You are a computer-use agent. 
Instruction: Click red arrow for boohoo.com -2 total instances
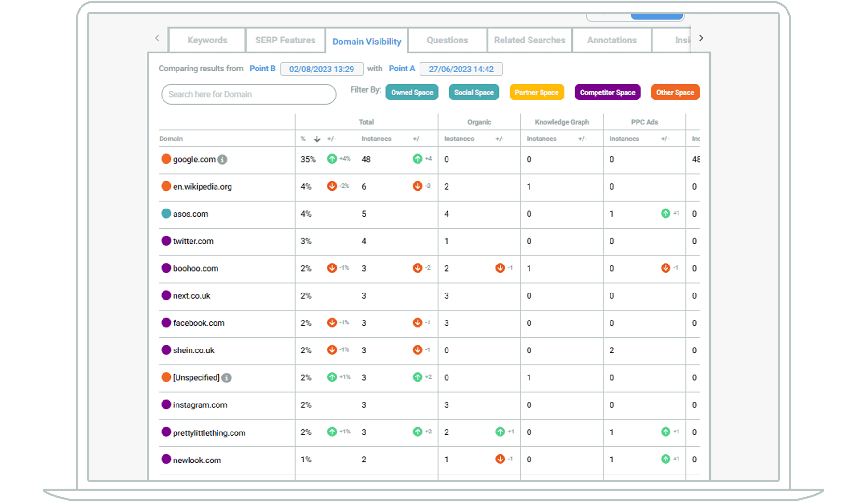(418, 268)
